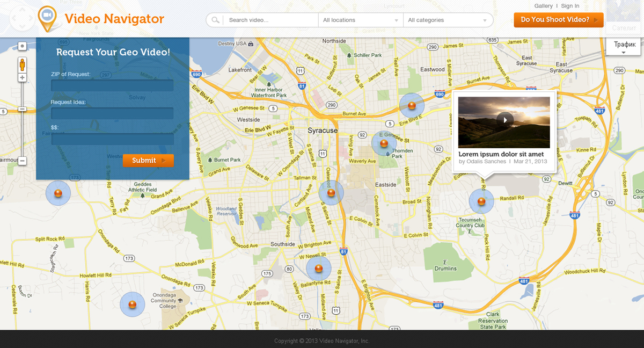Open the Lorem ipsum dolor sit amet title
The image size is (644, 348).
[x=501, y=154]
